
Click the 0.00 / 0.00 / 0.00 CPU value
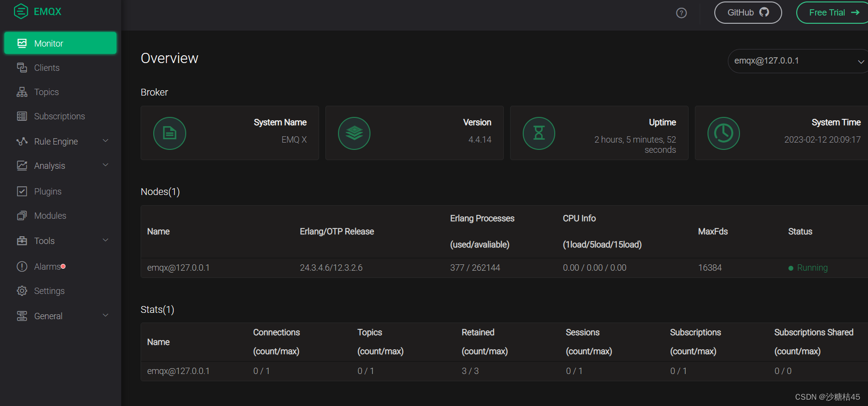coord(595,268)
